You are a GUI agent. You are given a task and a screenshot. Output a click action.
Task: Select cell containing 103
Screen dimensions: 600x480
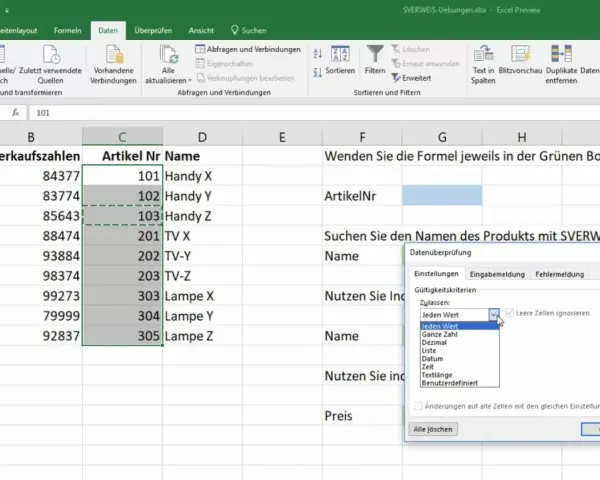point(122,216)
